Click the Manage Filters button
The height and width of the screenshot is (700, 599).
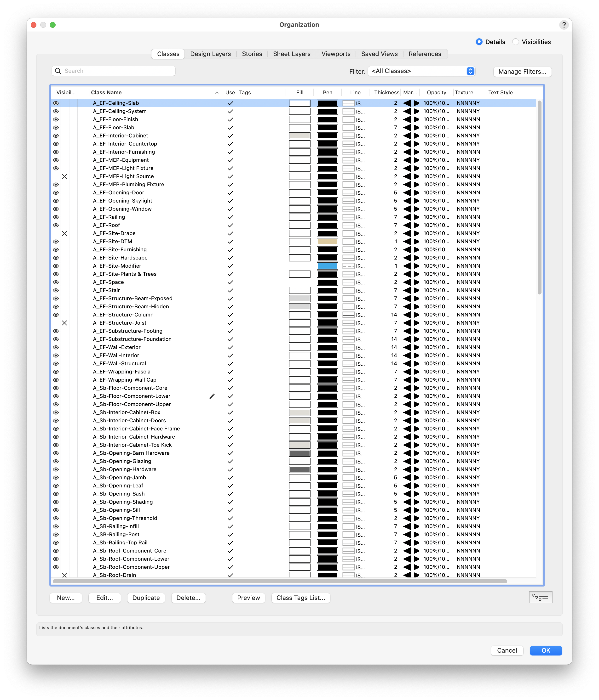(x=522, y=72)
